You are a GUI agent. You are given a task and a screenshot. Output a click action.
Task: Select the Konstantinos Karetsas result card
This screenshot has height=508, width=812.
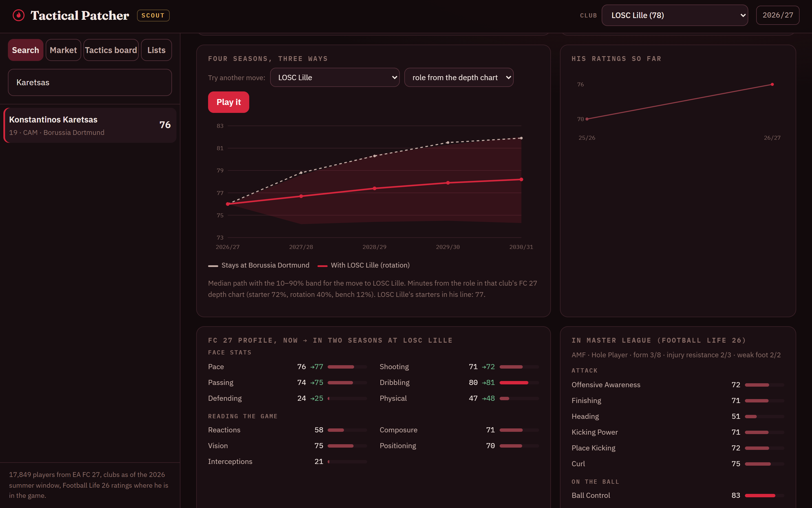coord(90,125)
